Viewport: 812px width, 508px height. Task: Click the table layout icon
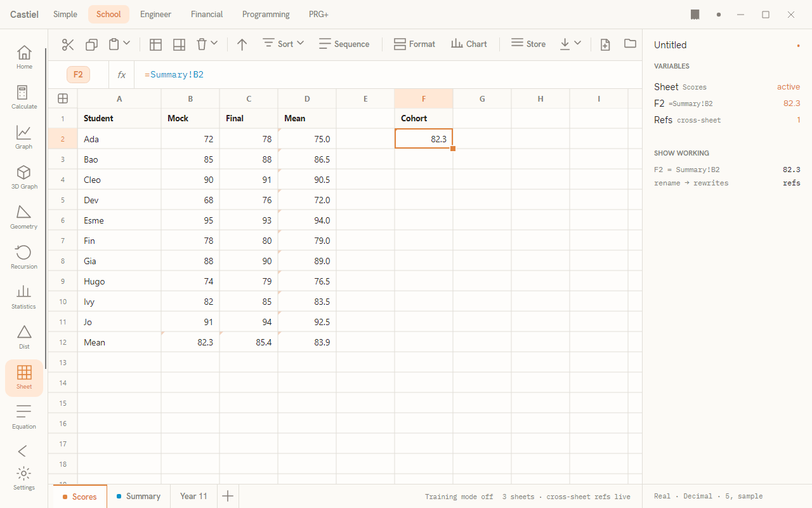[155, 44]
